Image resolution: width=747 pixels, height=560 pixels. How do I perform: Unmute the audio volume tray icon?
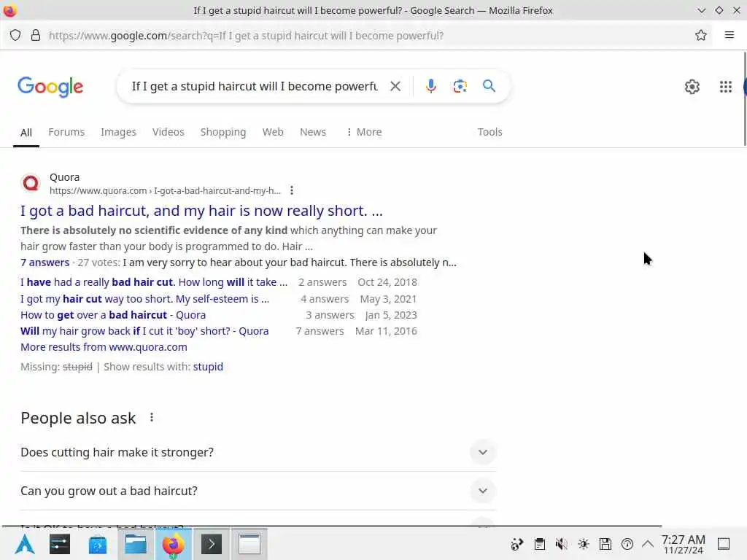(x=561, y=544)
